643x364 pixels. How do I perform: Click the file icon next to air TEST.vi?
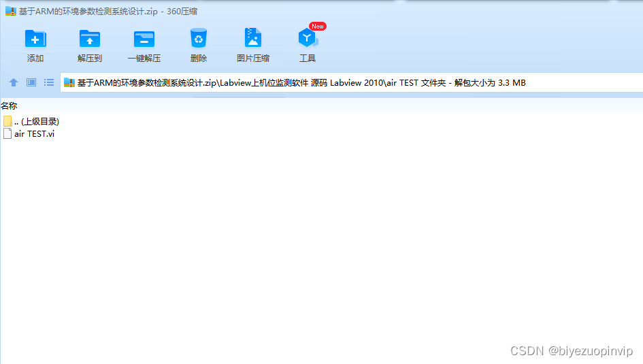(x=7, y=133)
